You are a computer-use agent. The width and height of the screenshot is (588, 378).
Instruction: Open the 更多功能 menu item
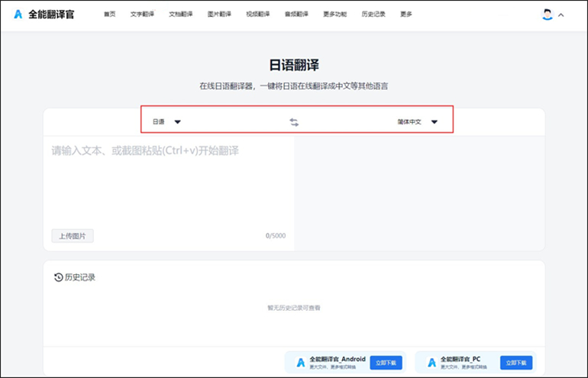point(335,15)
